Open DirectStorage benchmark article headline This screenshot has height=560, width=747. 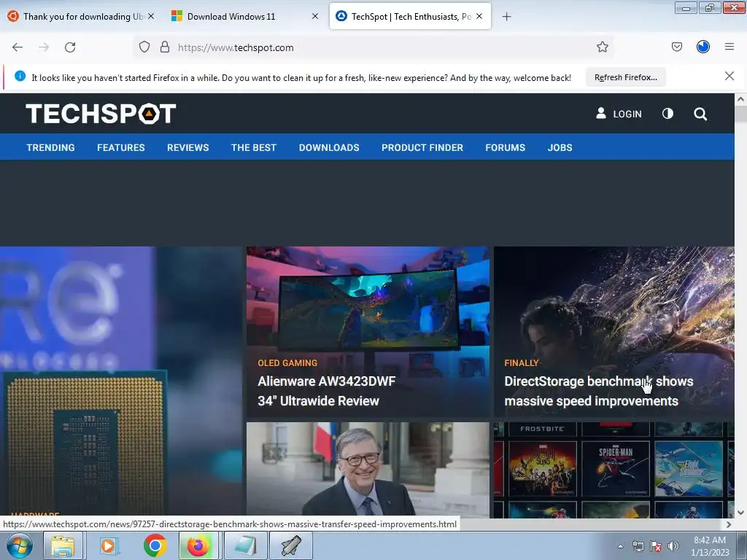pyautogui.click(x=598, y=391)
